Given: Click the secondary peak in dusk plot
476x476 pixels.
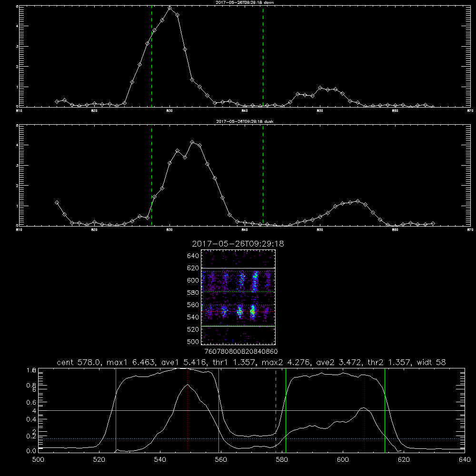Looking at the screenshot, I should point(357,201).
